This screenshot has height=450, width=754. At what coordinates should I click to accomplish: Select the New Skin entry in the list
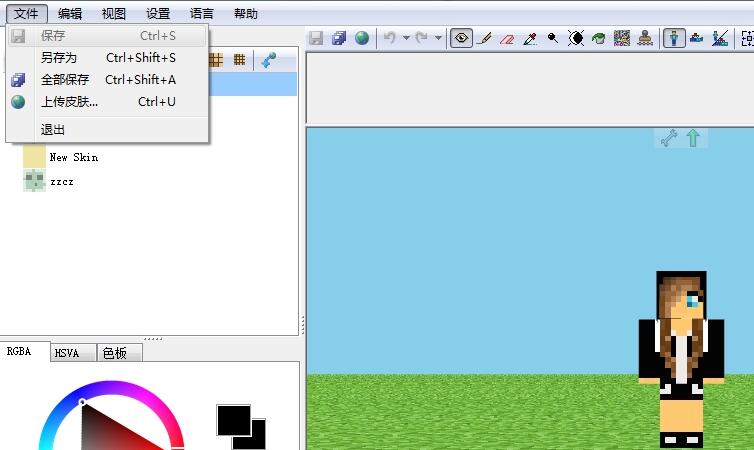point(73,157)
